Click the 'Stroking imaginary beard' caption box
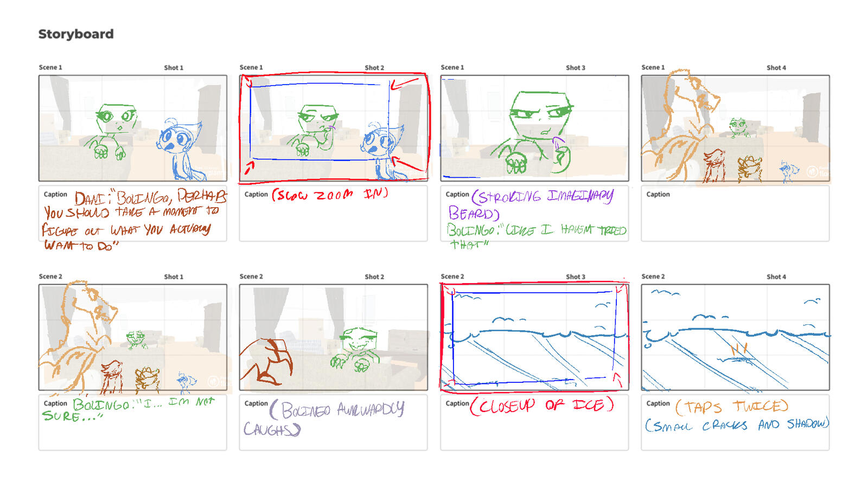Screen dimensions: 868x488 point(534,214)
